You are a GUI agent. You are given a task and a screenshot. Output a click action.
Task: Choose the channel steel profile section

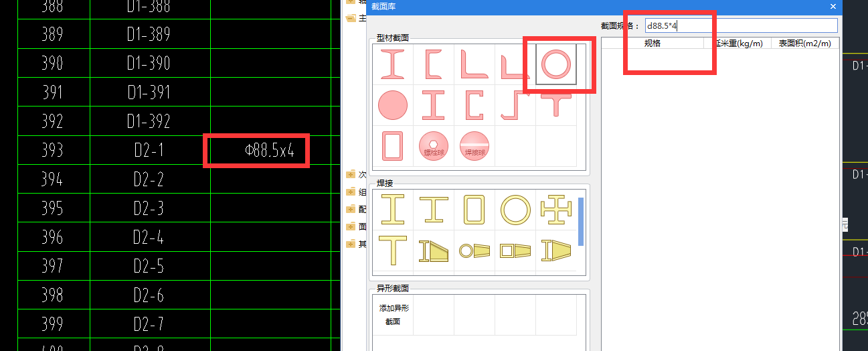tap(434, 64)
